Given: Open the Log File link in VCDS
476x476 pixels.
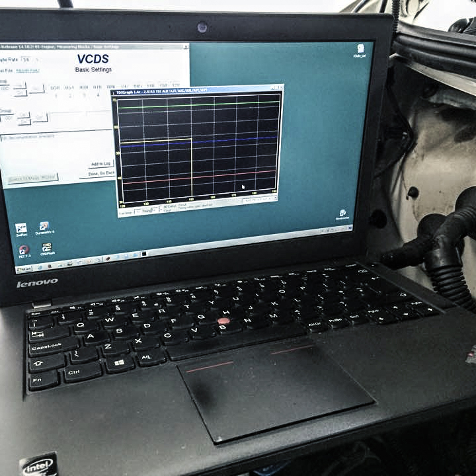Looking at the screenshot, I should [28, 71].
